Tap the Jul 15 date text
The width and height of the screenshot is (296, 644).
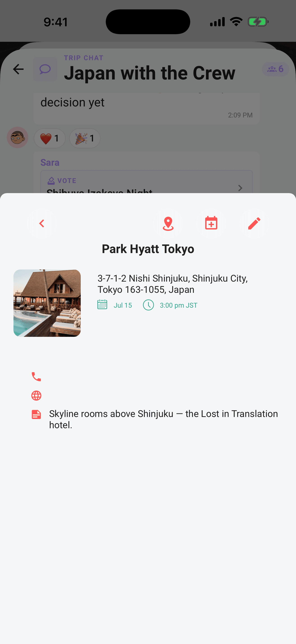[123, 305]
